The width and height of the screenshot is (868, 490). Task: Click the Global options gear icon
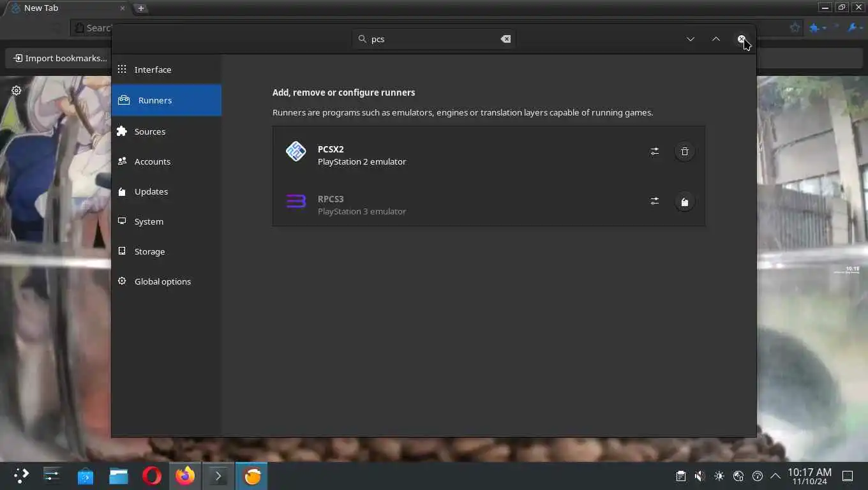point(122,281)
